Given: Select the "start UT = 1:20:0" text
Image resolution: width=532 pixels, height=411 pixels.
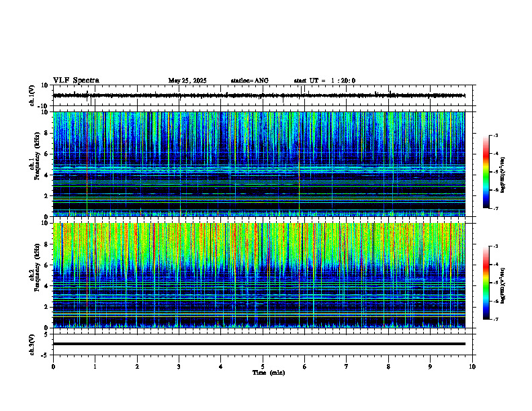Looking at the screenshot, I should click(x=324, y=81).
